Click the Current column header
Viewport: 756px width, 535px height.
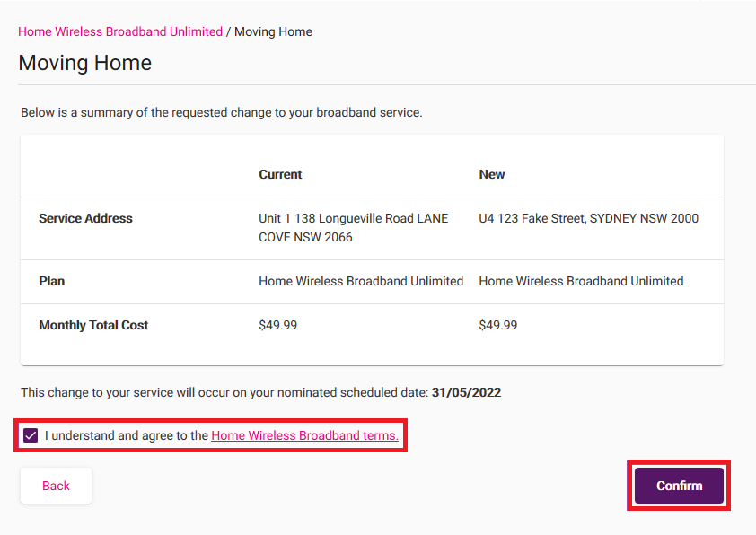click(279, 174)
